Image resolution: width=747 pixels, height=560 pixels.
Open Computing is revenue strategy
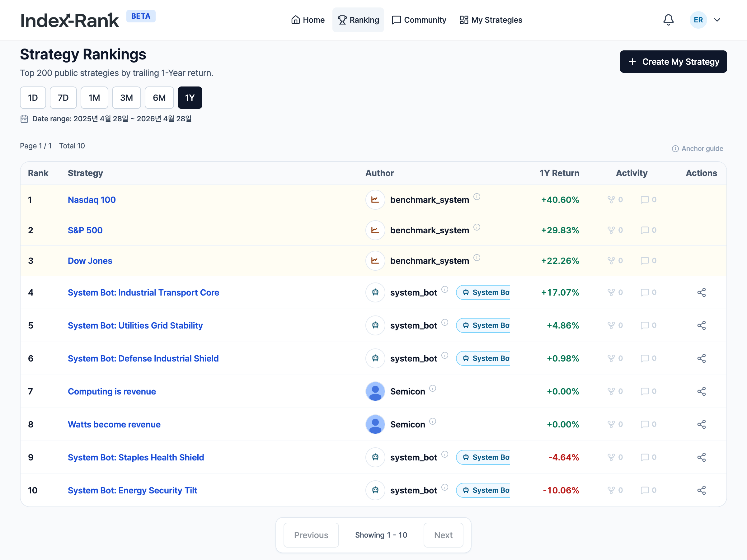coord(112,391)
